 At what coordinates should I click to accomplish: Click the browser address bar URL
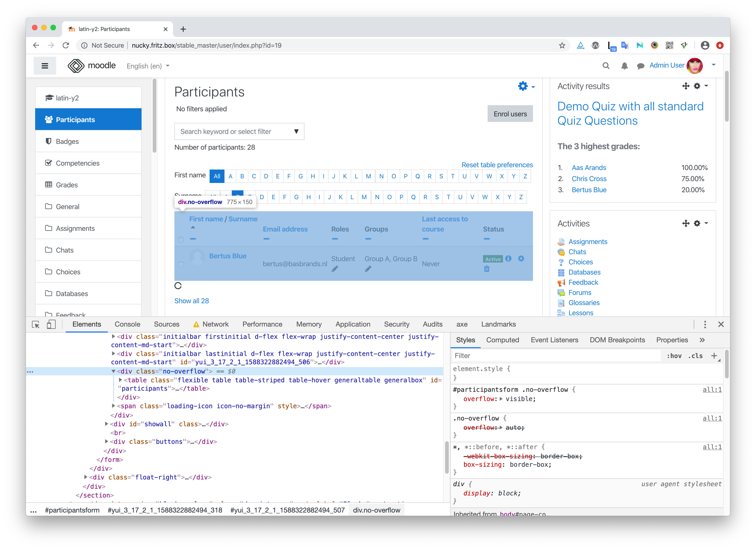click(206, 45)
